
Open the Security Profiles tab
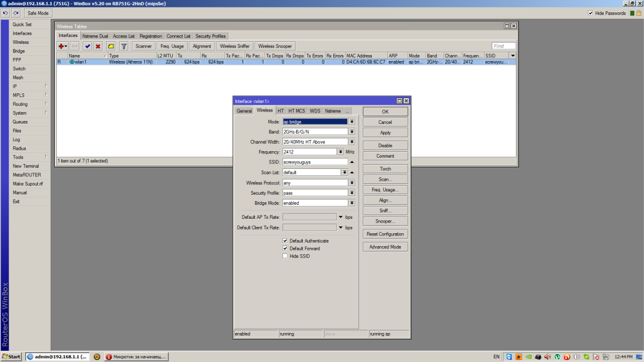(x=210, y=36)
